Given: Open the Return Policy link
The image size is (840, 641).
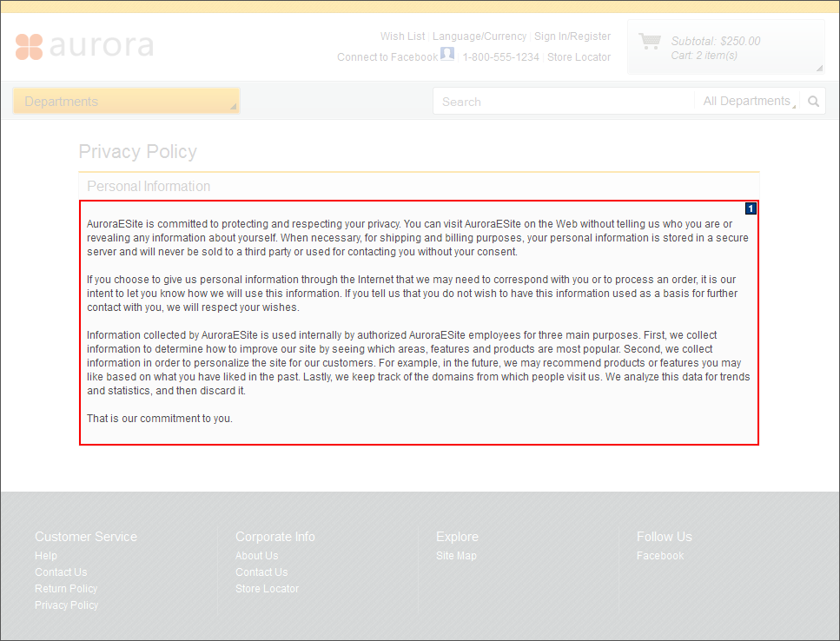Looking at the screenshot, I should (66, 589).
